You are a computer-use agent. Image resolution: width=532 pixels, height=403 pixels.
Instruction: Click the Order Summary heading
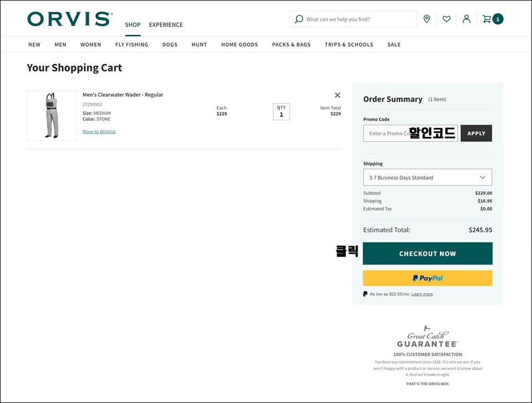(393, 99)
